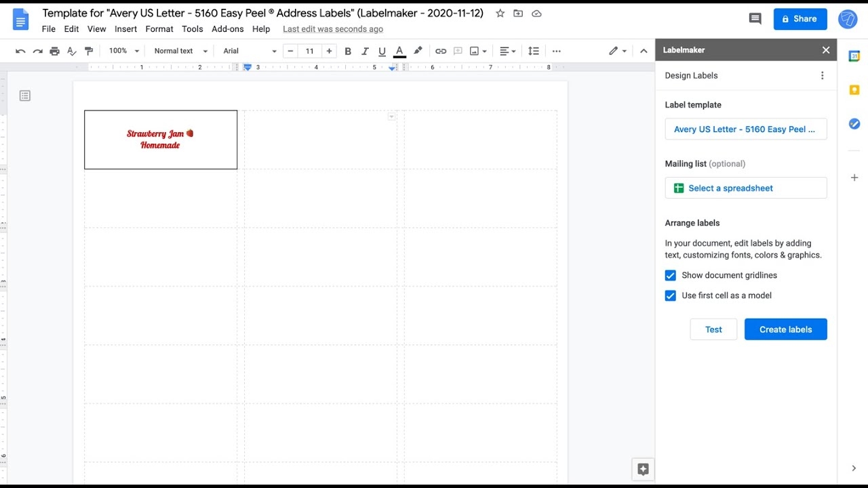The image size is (868, 488).
Task: Click the Create labels button
Action: pos(785,329)
